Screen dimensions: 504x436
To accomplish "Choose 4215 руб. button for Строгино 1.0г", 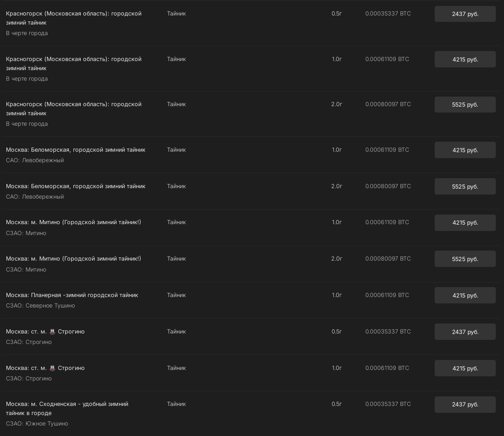I will coord(465,368).
